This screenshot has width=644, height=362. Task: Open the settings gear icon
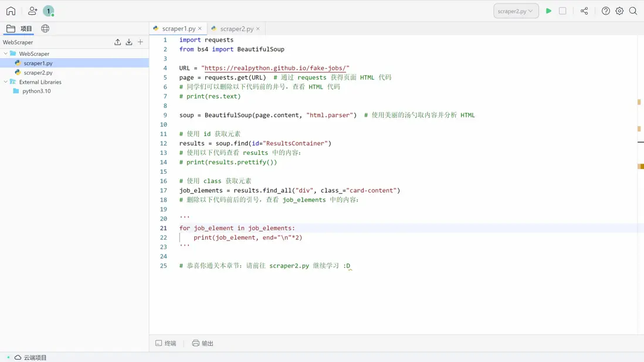pyautogui.click(x=619, y=11)
